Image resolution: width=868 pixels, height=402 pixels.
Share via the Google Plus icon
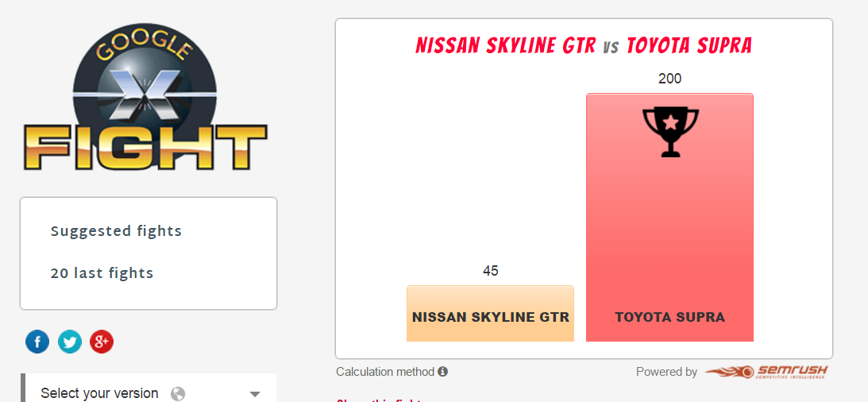[x=102, y=342]
